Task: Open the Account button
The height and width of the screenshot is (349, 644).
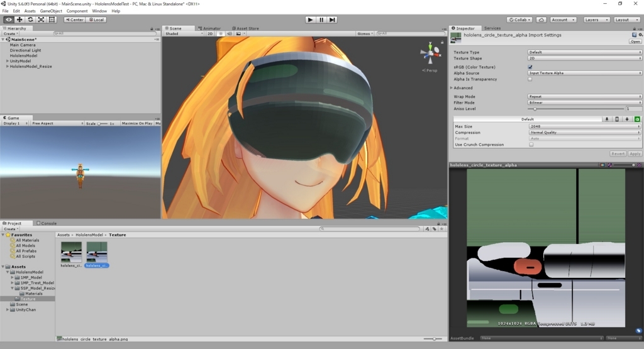Action: coord(563,19)
